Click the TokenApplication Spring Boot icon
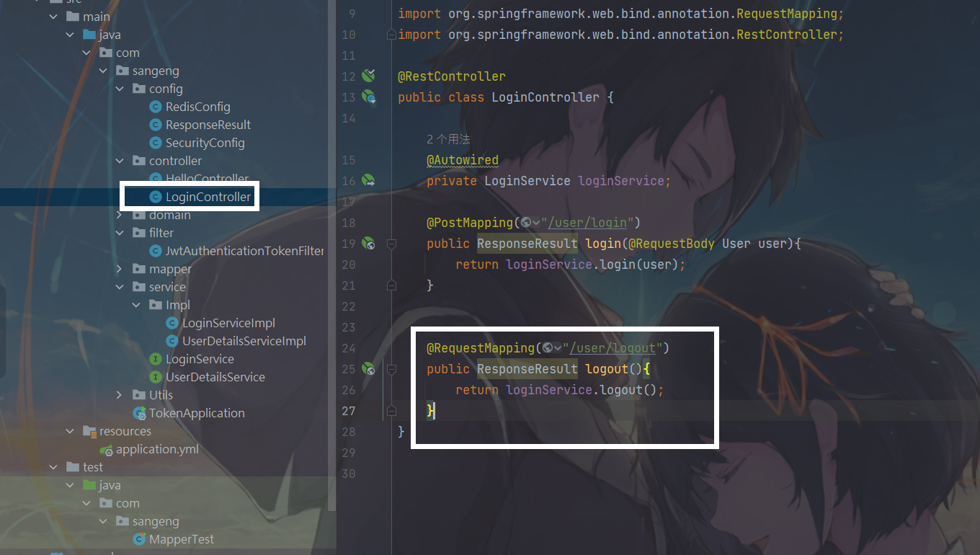 click(139, 413)
